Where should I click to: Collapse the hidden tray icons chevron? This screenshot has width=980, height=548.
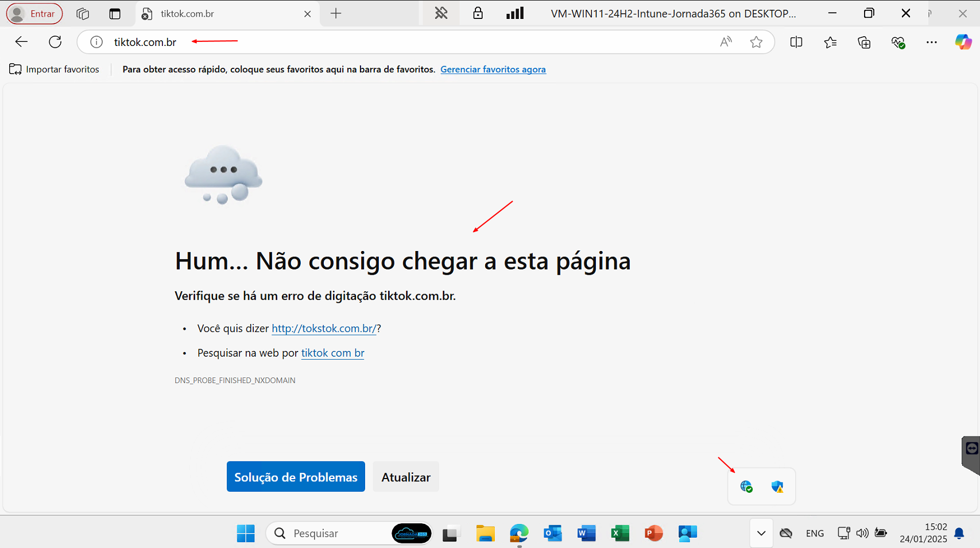(x=761, y=533)
